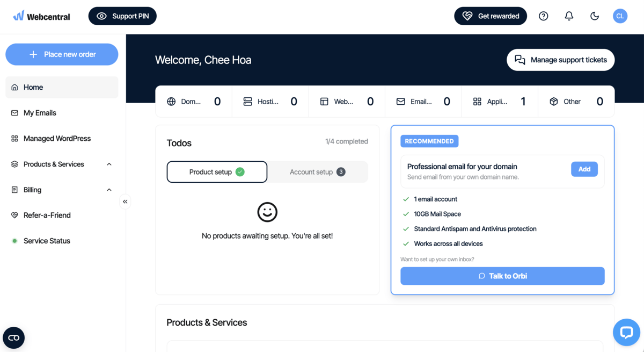Click the 1/4 completed text
Screen dimensions: 644x352
[x=347, y=142]
